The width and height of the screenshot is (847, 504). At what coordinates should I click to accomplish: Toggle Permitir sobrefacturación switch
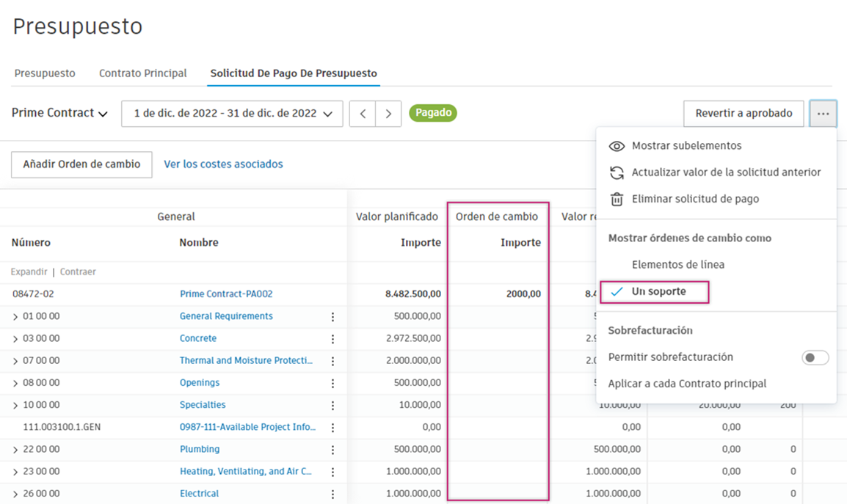(815, 357)
